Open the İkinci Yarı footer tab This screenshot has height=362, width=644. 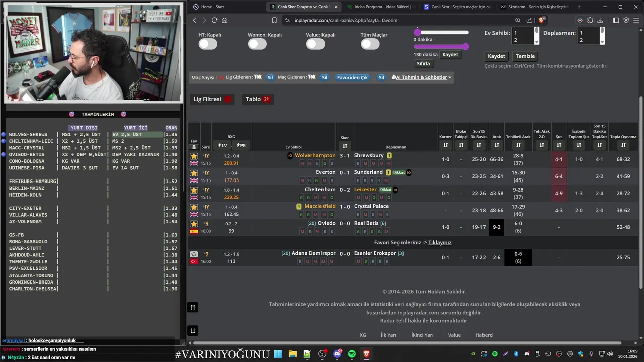[x=422, y=335]
